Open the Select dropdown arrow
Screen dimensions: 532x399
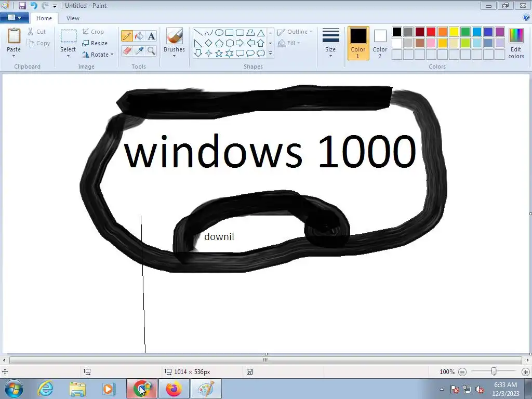(x=68, y=56)
